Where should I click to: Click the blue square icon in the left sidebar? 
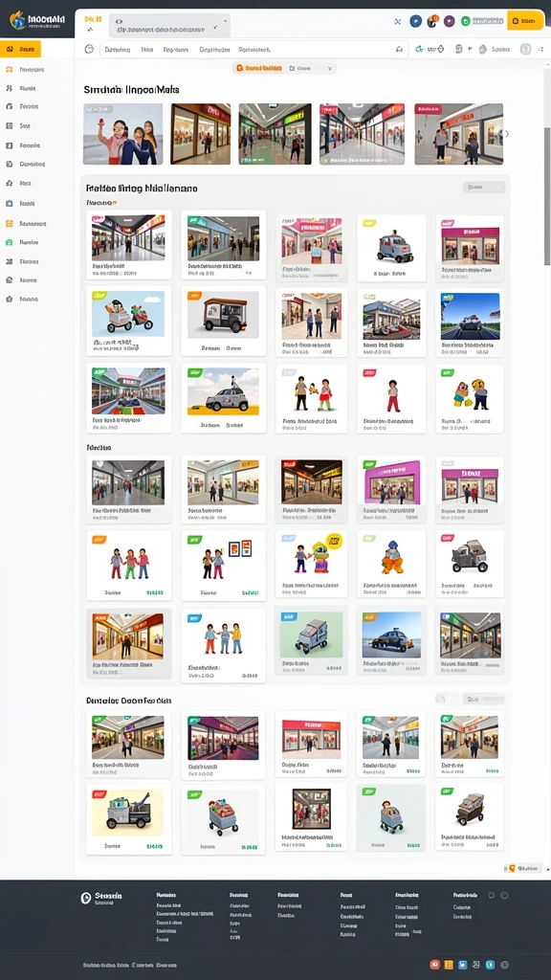tap(10, 203)
